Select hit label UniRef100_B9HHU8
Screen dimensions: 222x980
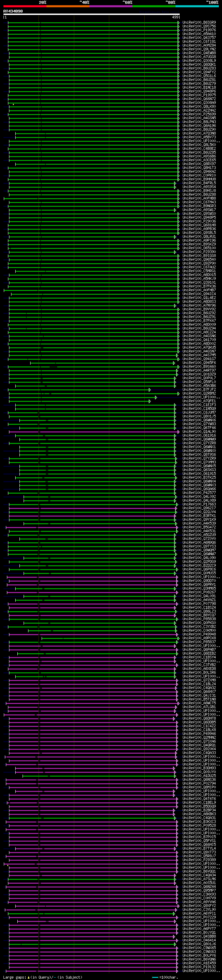(199, 179)
